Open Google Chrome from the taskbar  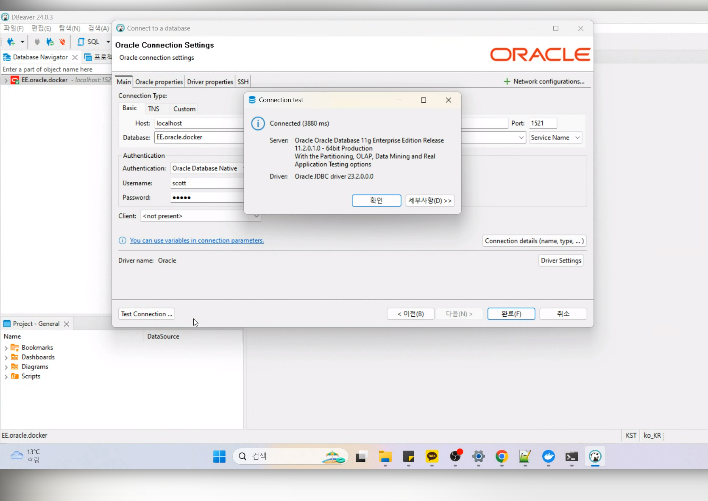click(x=502, y=457)
